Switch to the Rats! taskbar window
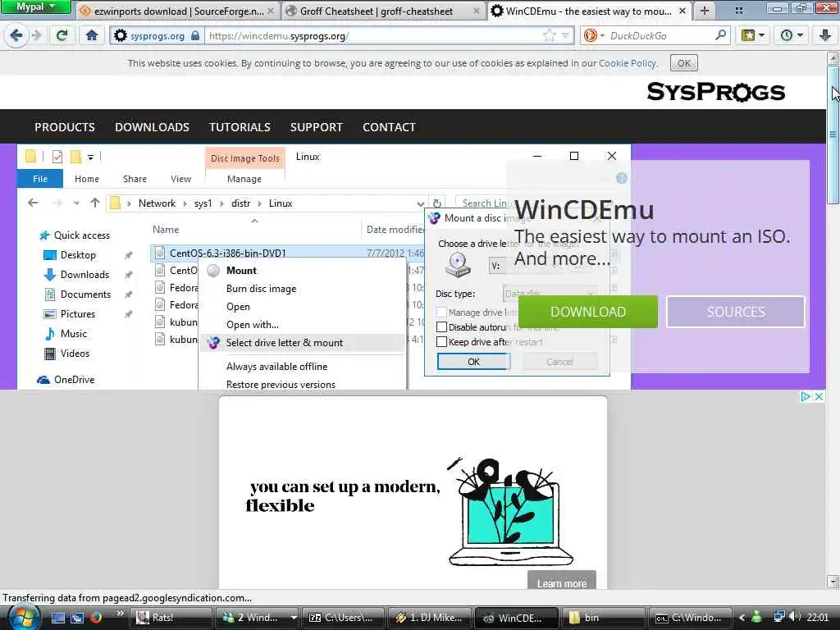 click(x=171, y=618)
